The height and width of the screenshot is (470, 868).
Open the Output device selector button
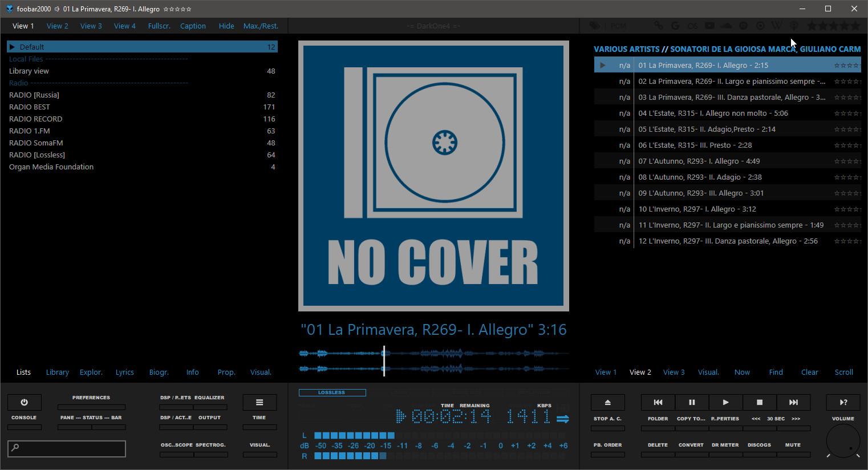(x=210, y=427)
